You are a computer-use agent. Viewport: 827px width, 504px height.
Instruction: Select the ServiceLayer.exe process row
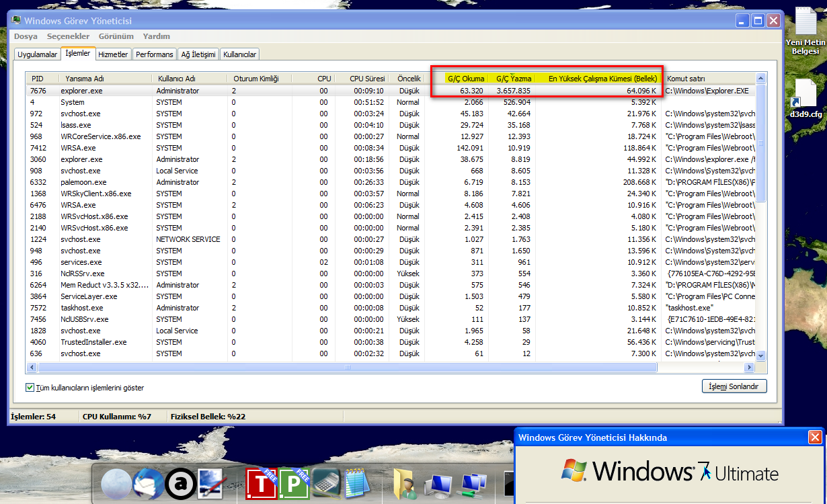coord(391,296)
